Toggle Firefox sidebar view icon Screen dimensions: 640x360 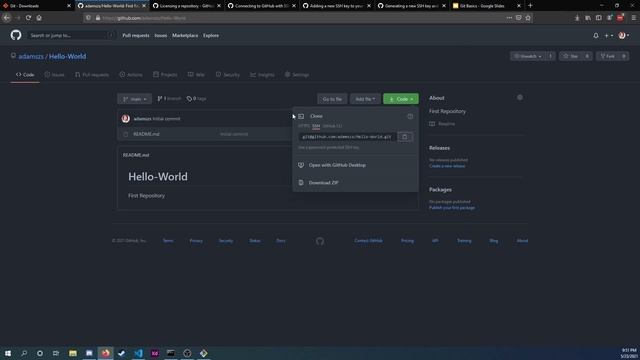(598, 18)
